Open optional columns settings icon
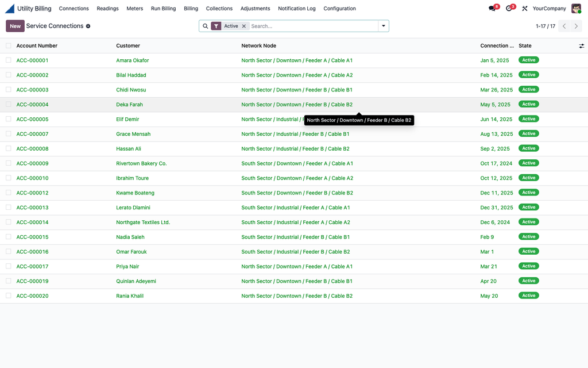Viewport: 588px width, 368px height. 581,46
